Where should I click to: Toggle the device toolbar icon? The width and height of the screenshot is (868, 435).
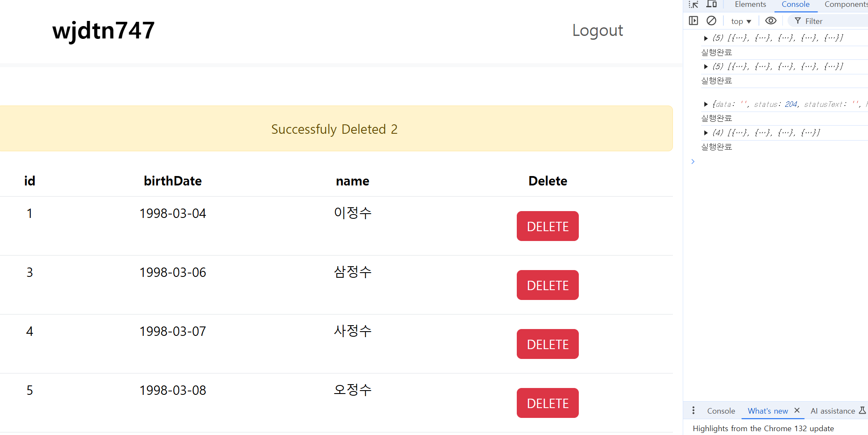pos(711,4)
